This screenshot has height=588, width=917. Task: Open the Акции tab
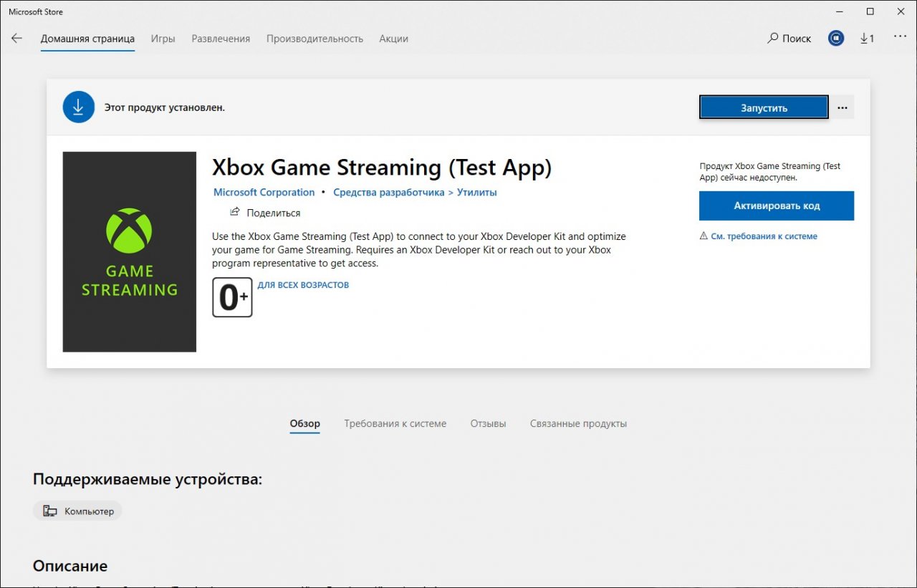pos(394,39)
